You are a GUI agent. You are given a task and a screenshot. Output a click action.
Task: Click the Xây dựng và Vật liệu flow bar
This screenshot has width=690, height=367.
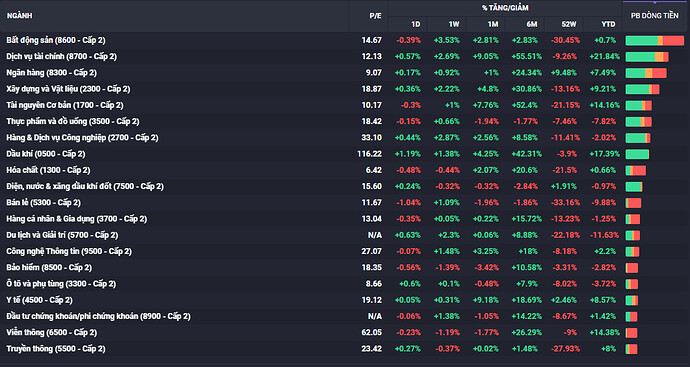pos(642,90)
